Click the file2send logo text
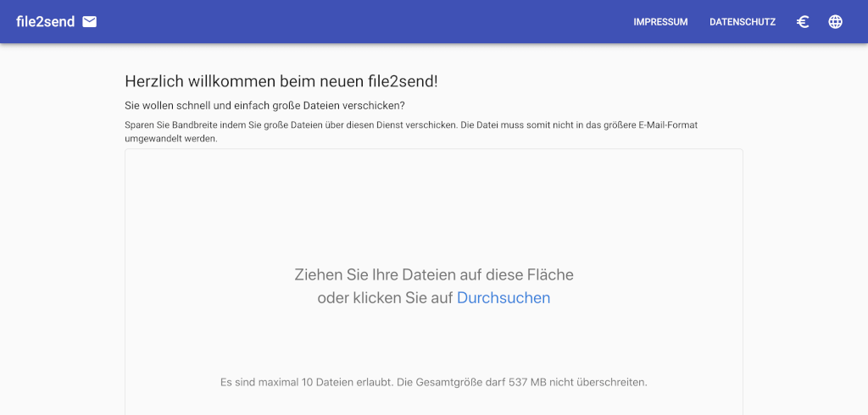 (x=46, y=22)
